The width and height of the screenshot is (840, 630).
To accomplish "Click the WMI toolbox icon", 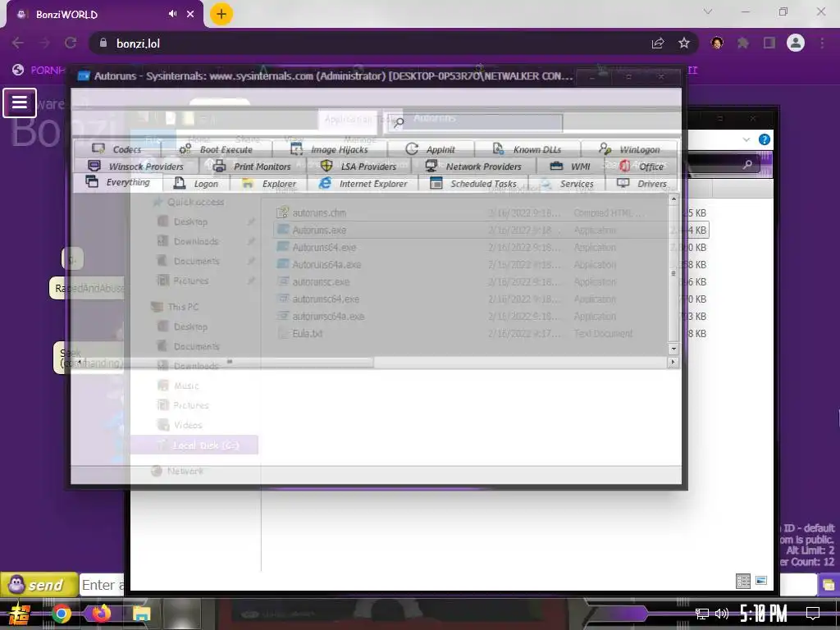I will 557,166.
